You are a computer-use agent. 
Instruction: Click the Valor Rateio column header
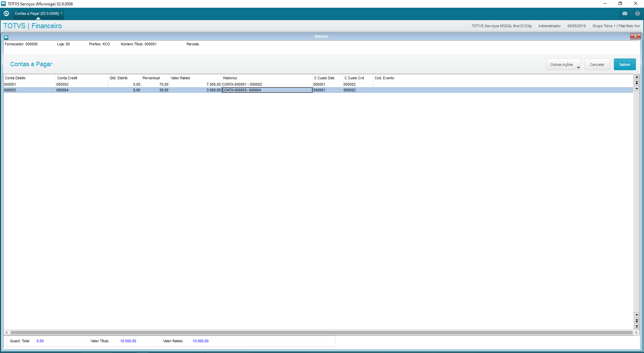[x=195, y=78]
